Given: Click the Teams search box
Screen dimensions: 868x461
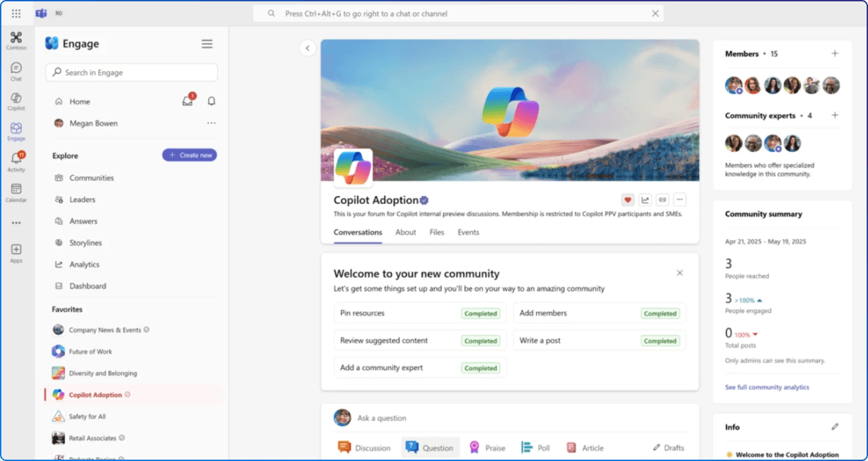Looking at the screenshot, I should pyautogui.click(x=458, y=14).
